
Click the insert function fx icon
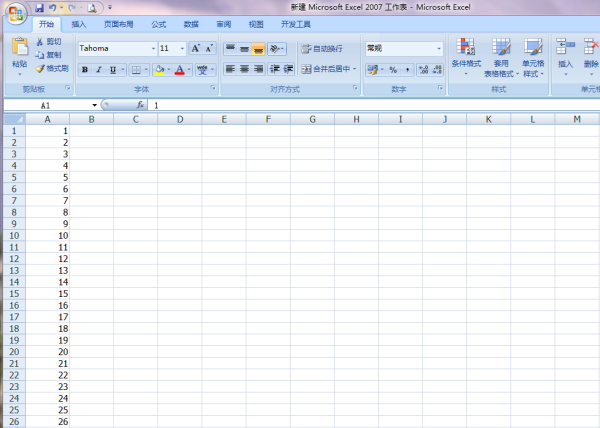coord(140,105)
